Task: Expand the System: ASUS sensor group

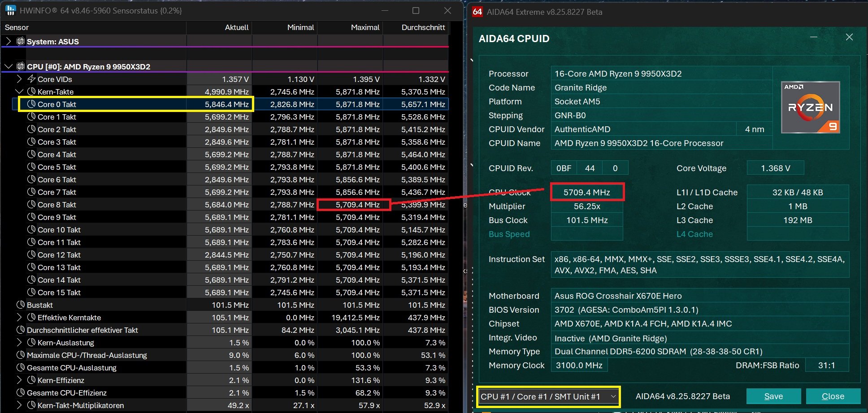Action: pyautogui.click(x=8, y=41)
